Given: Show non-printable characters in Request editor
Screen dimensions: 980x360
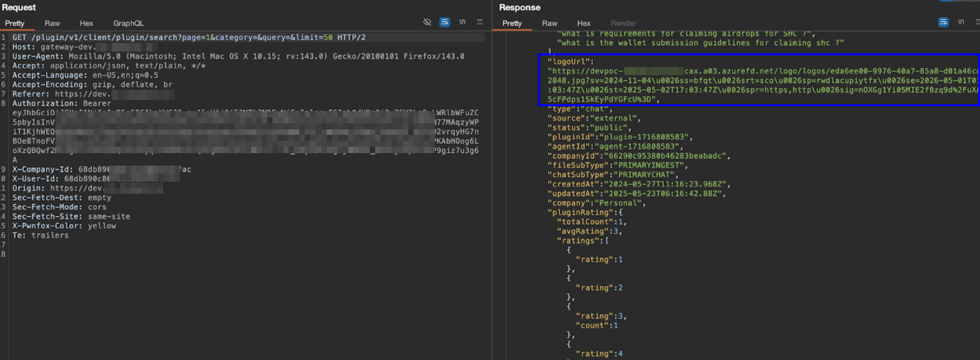Looking at the screenshot, I should point(462,22).
